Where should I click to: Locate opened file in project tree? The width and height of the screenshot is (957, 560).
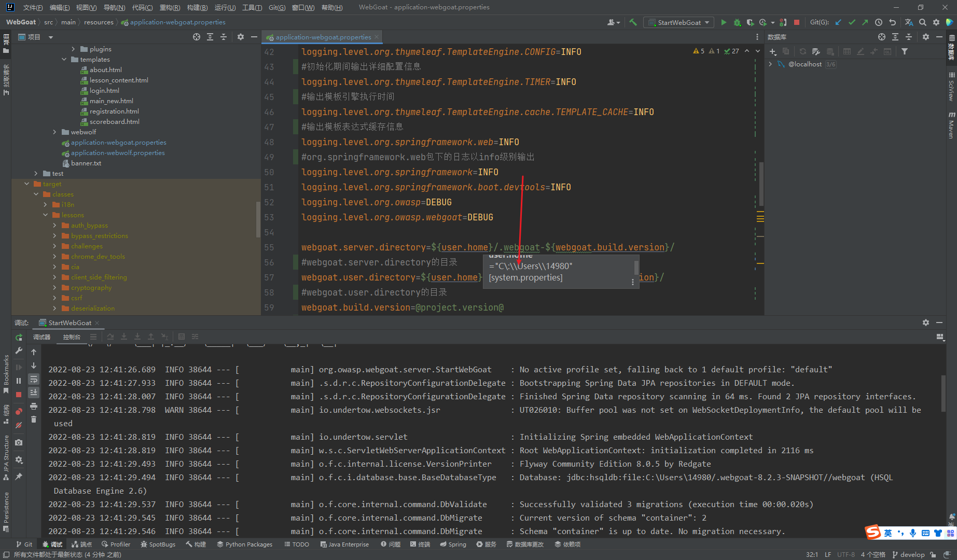197,37
